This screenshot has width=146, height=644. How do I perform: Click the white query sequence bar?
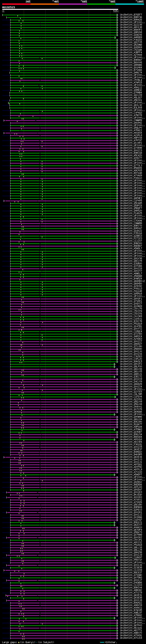pos(60,9)
